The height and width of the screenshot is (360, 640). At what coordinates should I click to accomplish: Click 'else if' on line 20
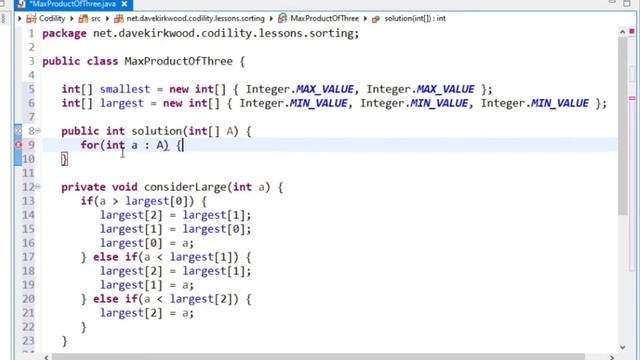point(116,299)
